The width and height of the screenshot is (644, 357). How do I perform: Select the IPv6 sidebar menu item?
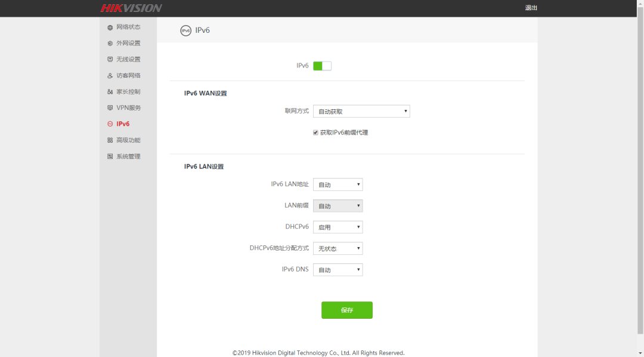(x=123, y=124)
